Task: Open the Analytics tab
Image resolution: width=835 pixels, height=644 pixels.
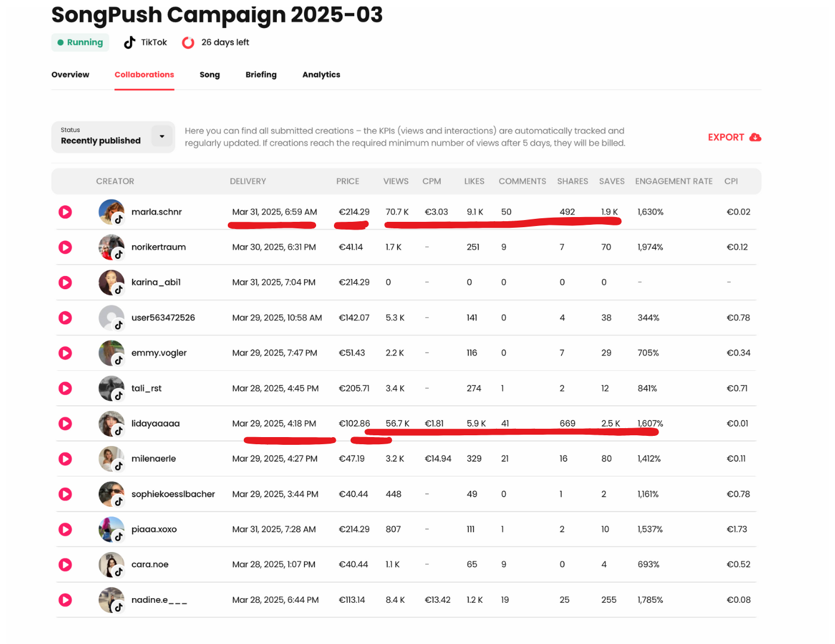Action: pos(321,75)
